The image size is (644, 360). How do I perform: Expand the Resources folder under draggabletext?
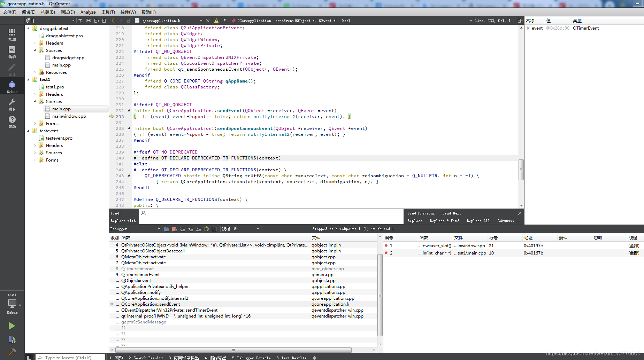pos(34,72)
